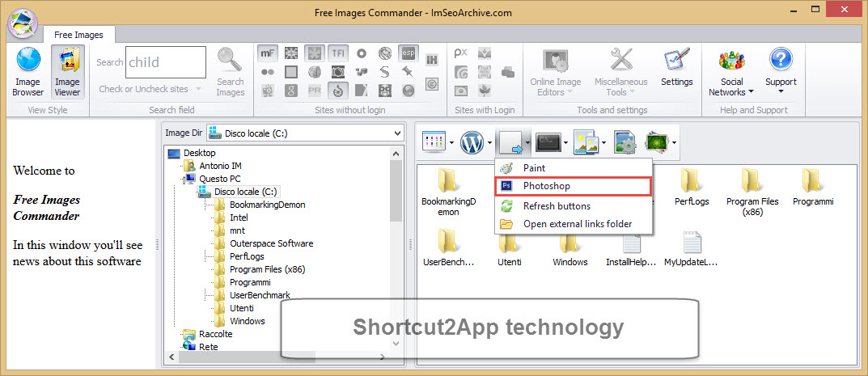
Task: Click the WordPress toolbar icon
Action: [471, 144]
